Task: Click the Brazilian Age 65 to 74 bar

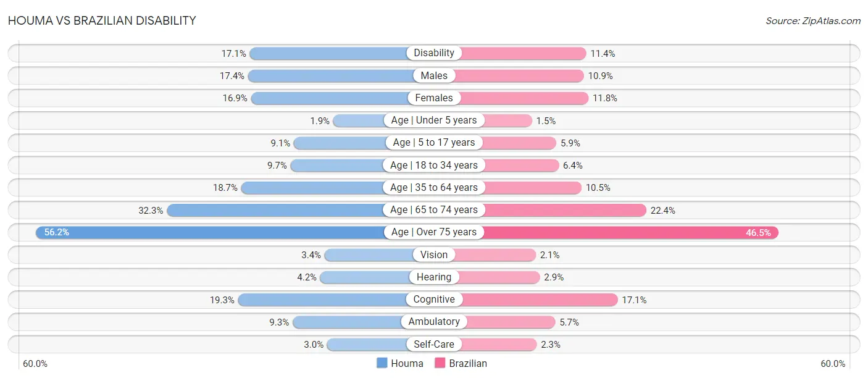Action: pyautogui.click(x=564, y=210)
